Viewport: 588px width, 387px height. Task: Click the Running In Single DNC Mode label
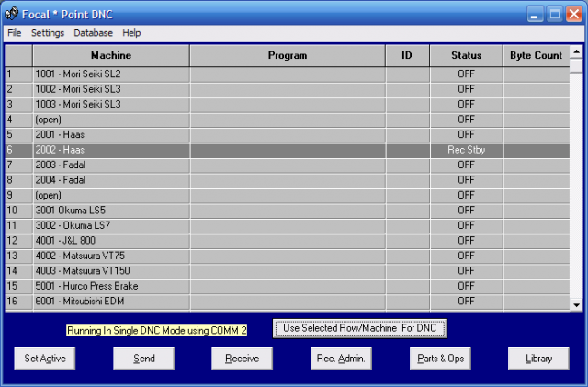point(157,330)
